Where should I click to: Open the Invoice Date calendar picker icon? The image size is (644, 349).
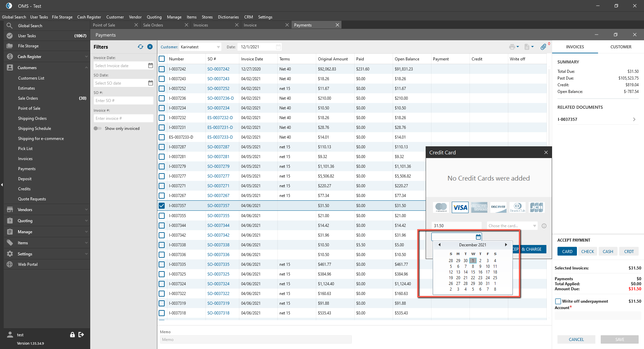151,65
